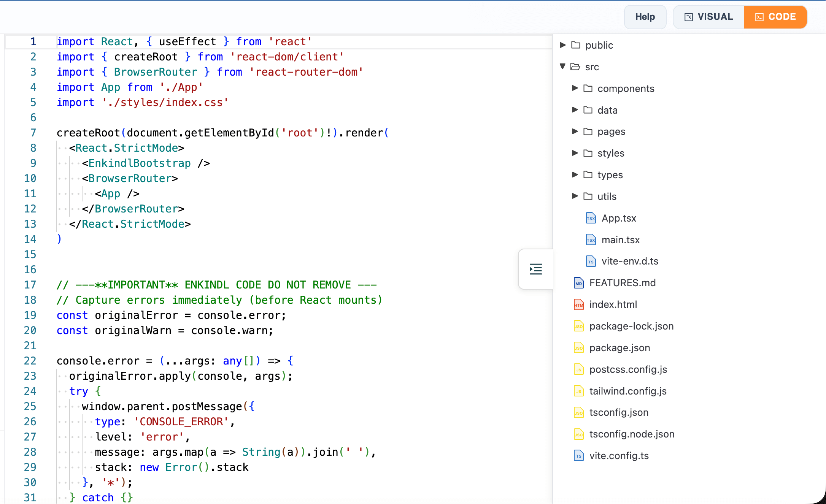This screenshot has width=826, height=504.
Task: Open tsconfig.node.json in the file tree
Action: pos(632,434)
